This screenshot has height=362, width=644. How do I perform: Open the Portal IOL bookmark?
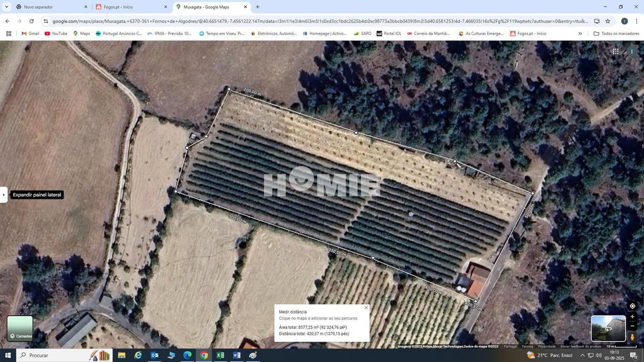[x=389, y=34]
